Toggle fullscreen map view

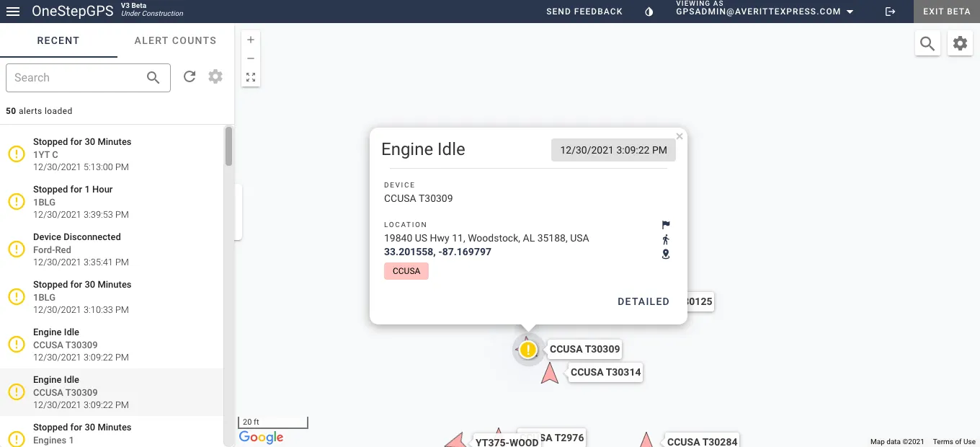(251, 76)
